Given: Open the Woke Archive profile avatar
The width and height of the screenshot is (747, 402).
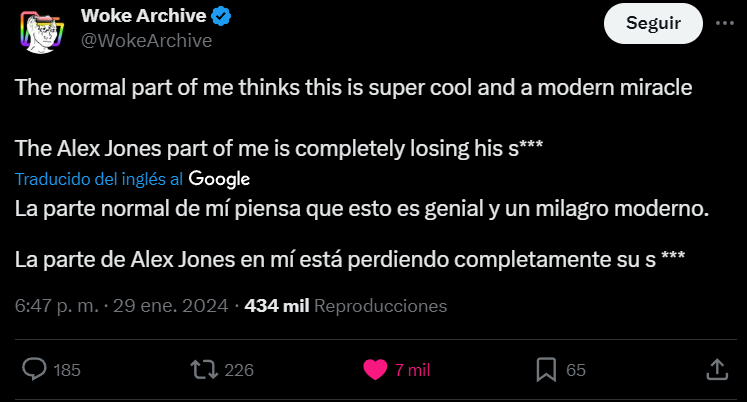Looking at the screenshot, I should coord(42,31).
